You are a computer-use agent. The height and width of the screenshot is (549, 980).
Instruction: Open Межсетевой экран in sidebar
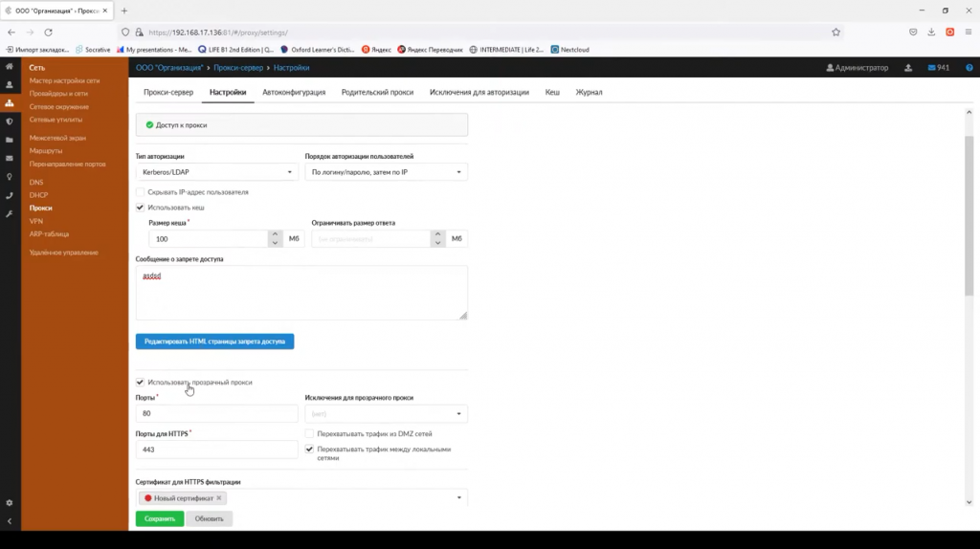coord(57,138)
